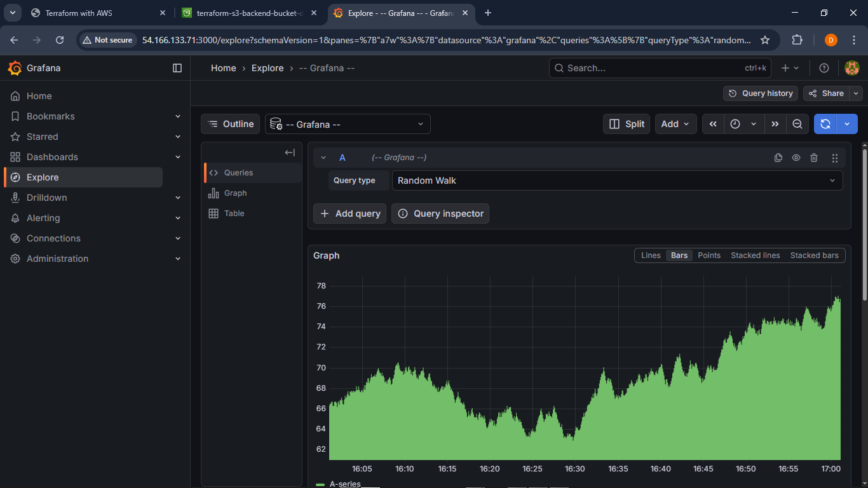Open the help question mark icon
Screen dimensions: 868x488
click(824, 68)
